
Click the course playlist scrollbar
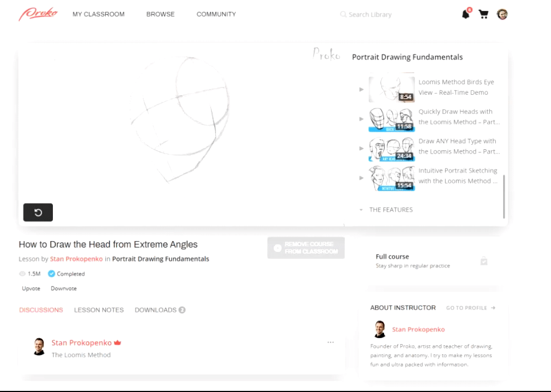click(x=504, y=197)
